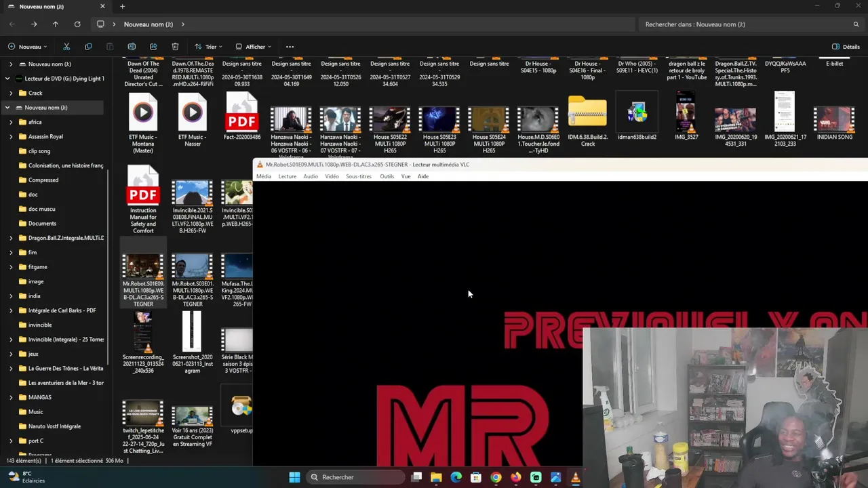
Task: Select the IDM.6.38.Build.2.Crack zip folder
Action: pos(588,120)
